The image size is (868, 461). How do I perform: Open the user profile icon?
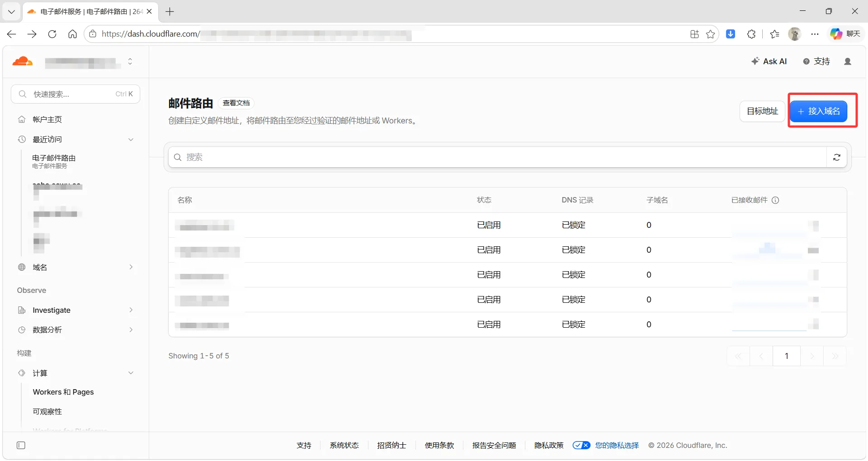tap(848, 61)
